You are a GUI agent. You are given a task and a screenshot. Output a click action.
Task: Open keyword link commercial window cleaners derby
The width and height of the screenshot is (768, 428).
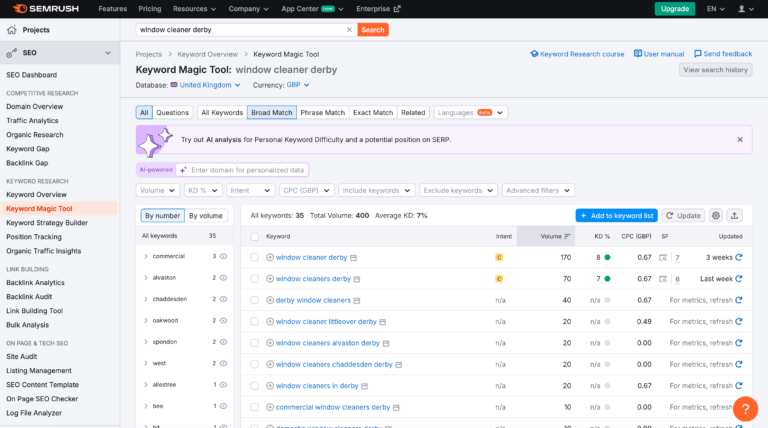333,407
